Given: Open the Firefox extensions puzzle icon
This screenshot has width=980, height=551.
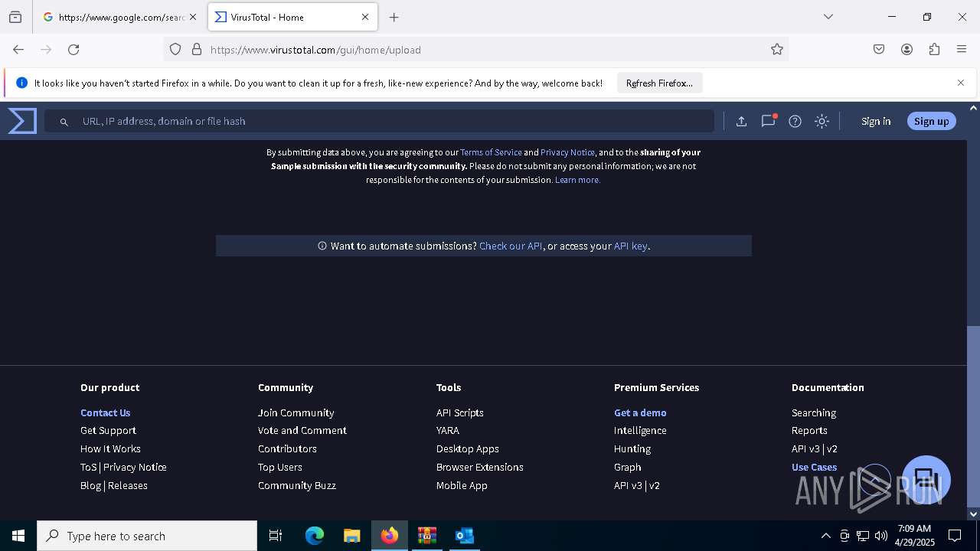Looking at the screenshot, I should click(x=934, y=50).
